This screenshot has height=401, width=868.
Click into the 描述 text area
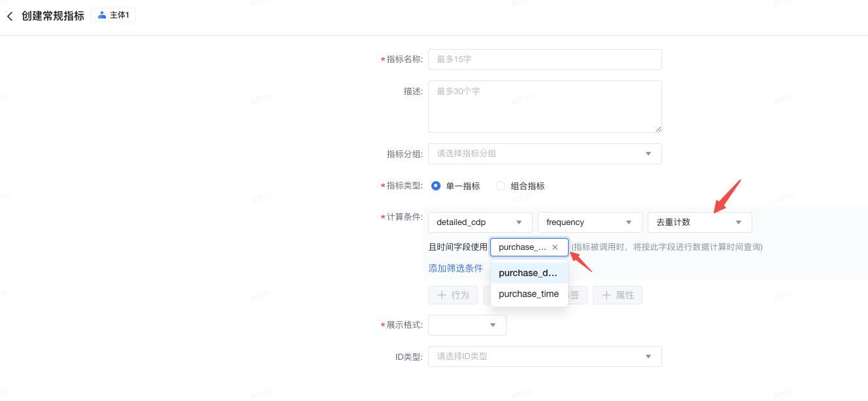click(544, 107)
